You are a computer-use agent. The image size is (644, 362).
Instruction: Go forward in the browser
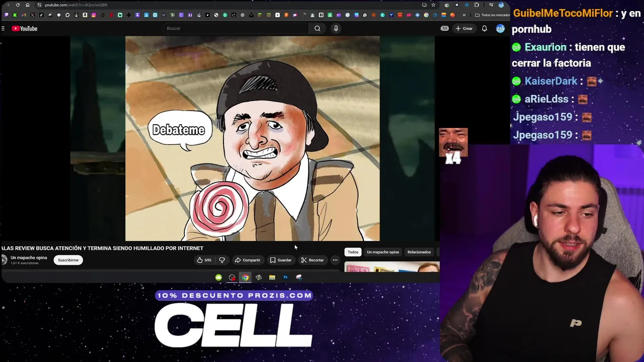pos(7,5)
